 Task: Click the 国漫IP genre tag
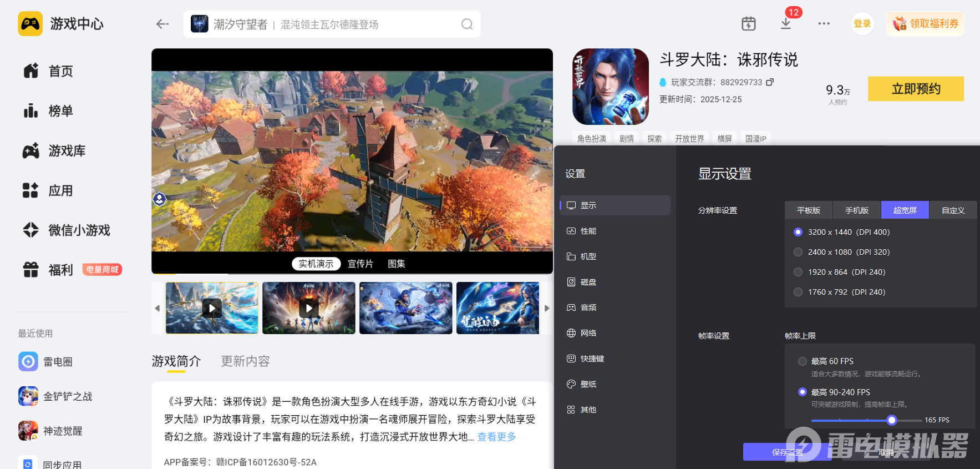[755, 139]
